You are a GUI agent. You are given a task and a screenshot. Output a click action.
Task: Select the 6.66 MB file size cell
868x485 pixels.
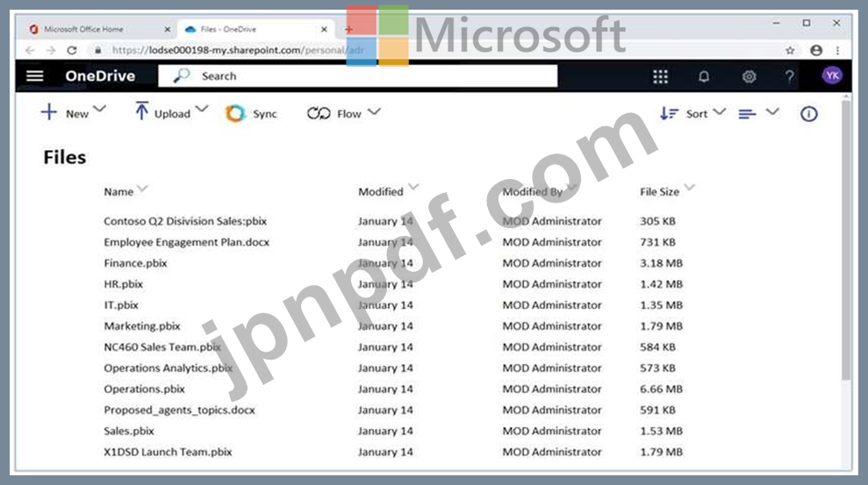click(x=661, y=389)
